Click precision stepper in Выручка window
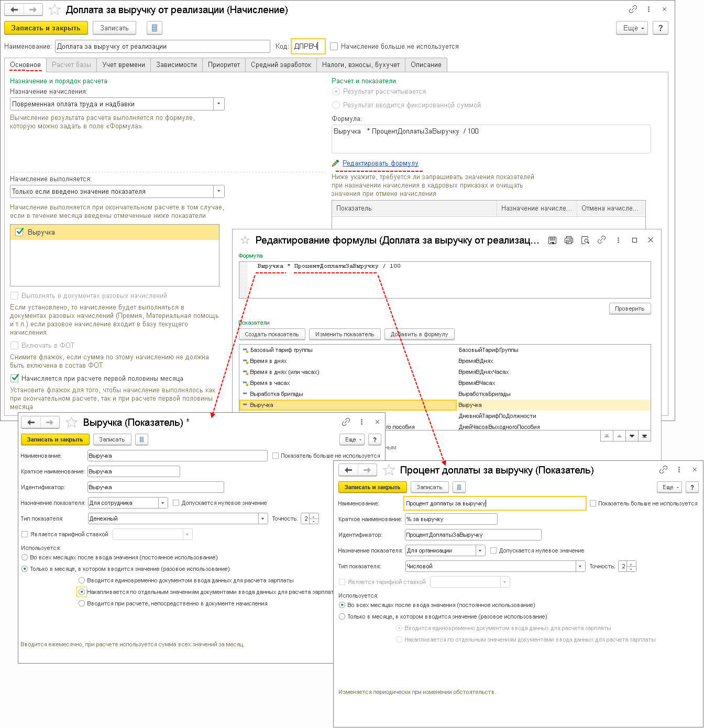The image size is (704, 728). [x=314, y=519]
